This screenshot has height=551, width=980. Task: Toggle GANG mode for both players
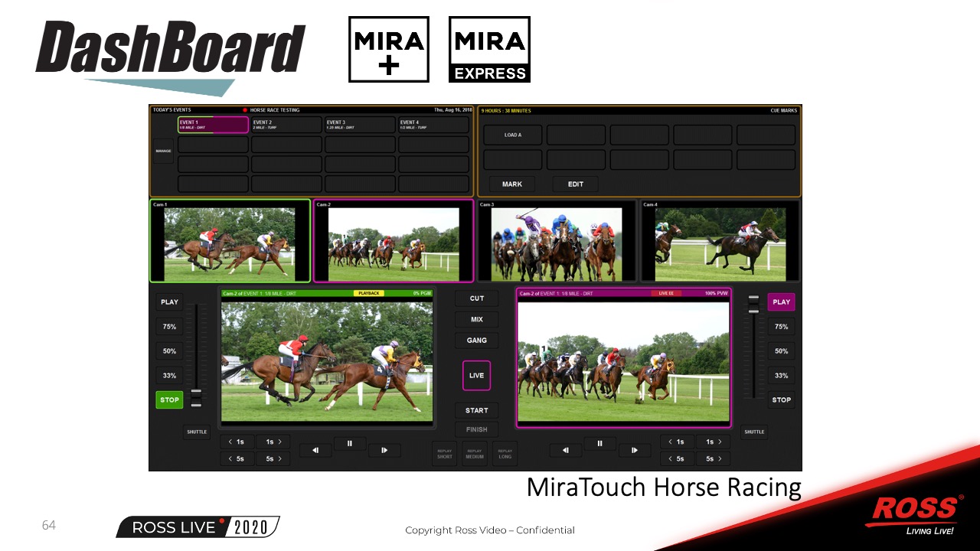476,341
